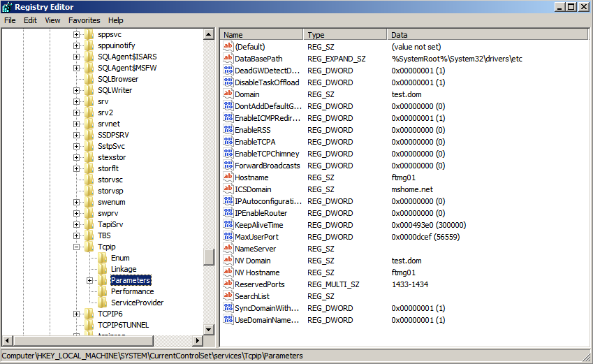Select the Performance folder icon in tree
Image resolution: width=593 pixels, height=364 pixels.
coord(103,291)
